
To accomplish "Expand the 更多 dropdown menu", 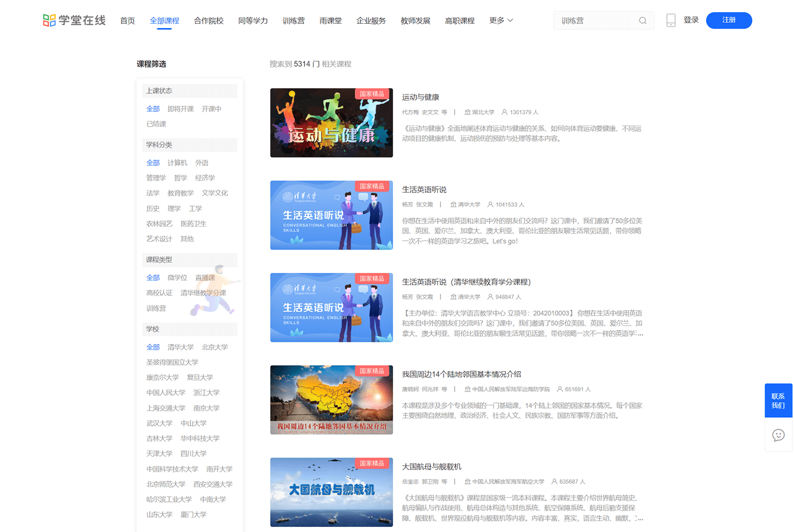I will tap(501, 20).
